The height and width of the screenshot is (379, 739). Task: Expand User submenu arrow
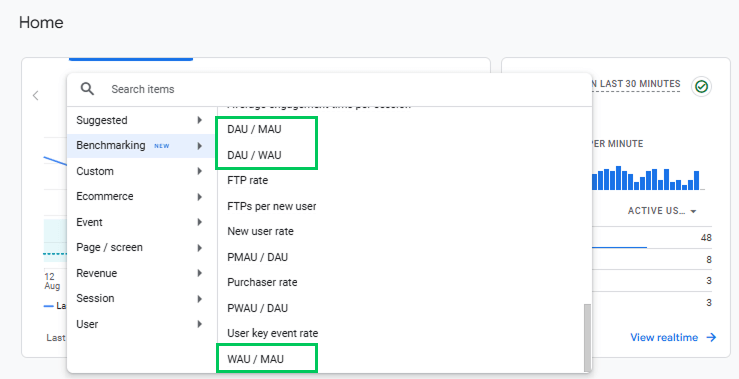[200, 324]
